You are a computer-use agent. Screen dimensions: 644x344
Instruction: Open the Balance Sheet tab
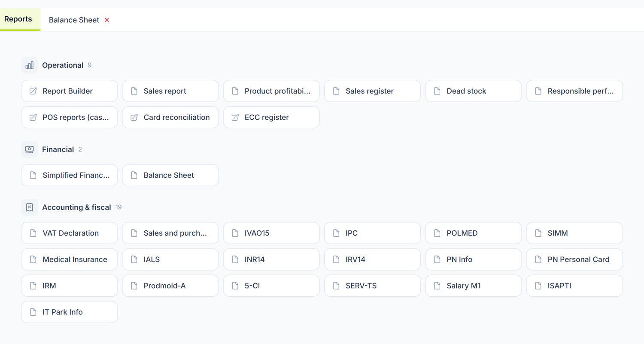coord(74,20)
